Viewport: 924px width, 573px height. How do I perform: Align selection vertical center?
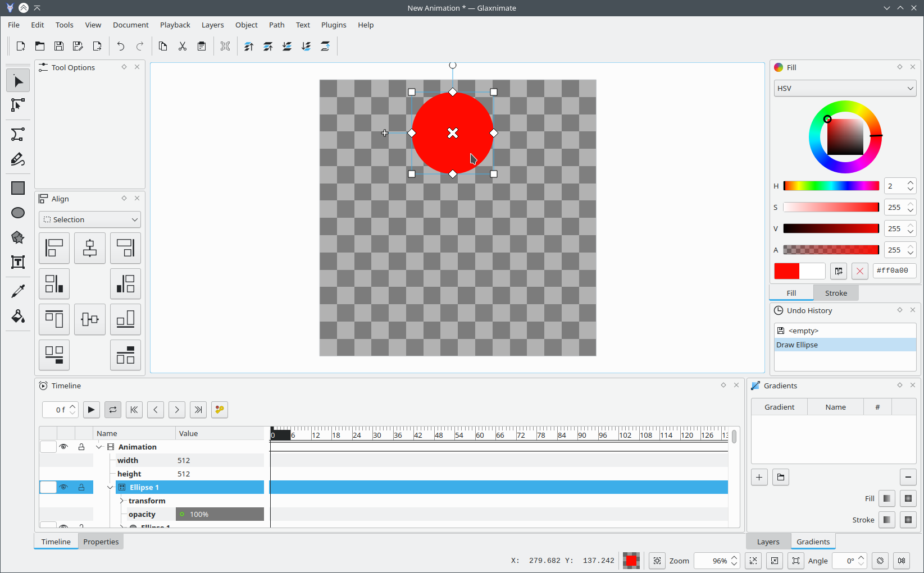pyautogui.click(x=90, y=319)
